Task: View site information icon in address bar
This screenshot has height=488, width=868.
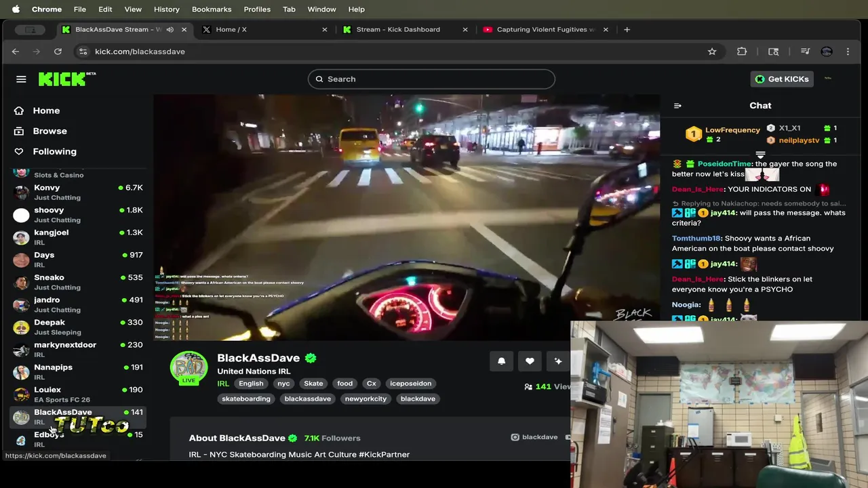Action: tap(83, 52)
